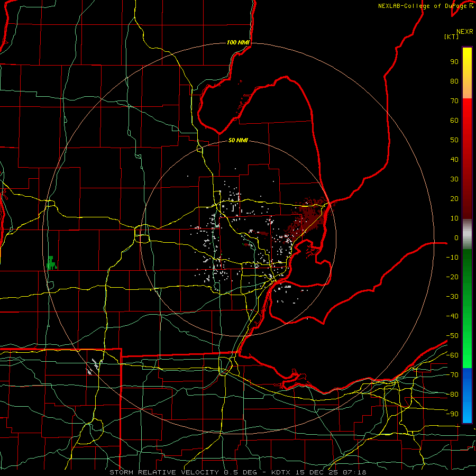Click the NEXR label near the legend
The image size is (476, 476).
click(464, 32)
